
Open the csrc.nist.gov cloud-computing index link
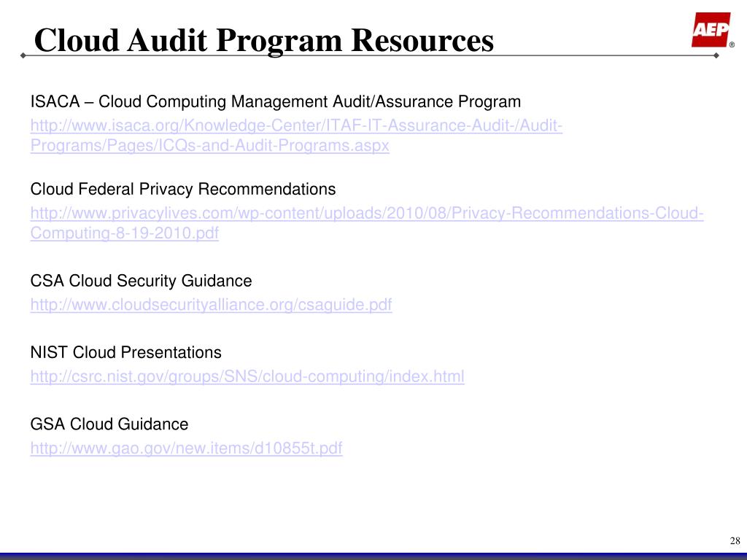click(247, 376)
